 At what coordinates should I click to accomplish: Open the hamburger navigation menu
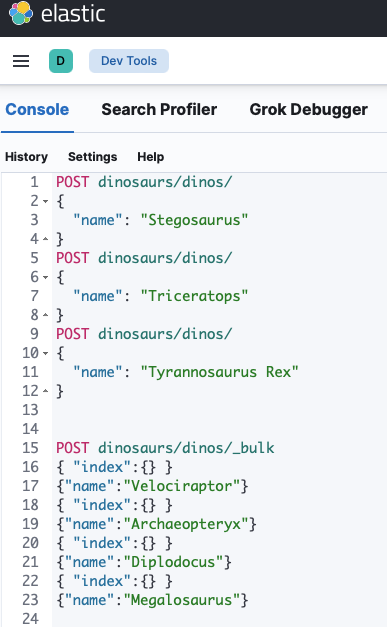click(x=21, y=61)
